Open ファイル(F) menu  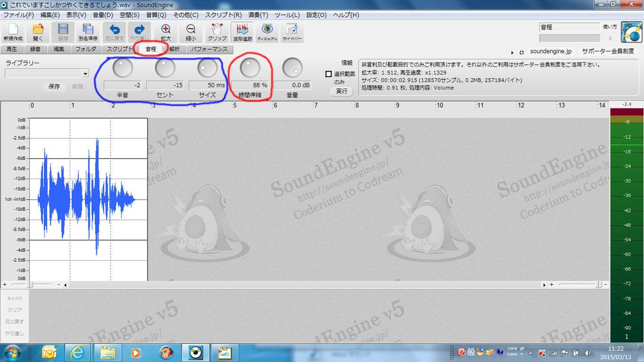click(18, 15)
